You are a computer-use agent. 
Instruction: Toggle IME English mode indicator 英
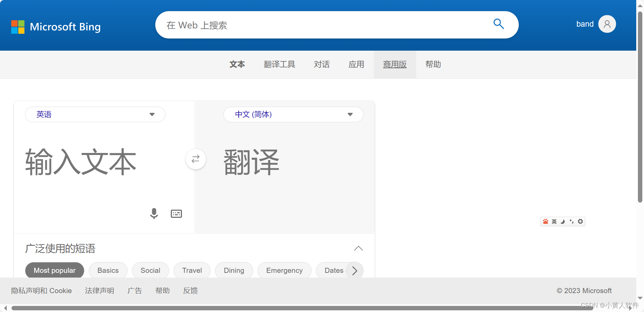tap(554, 222)
